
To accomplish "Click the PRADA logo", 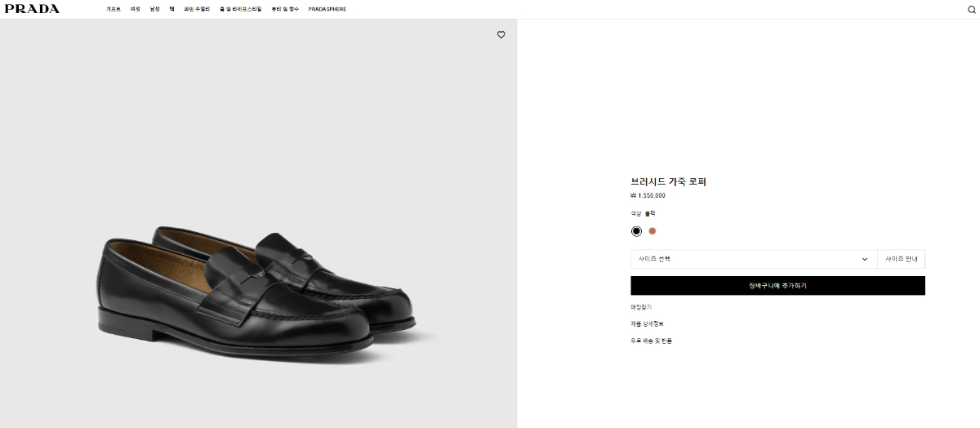I will point(32,9).
